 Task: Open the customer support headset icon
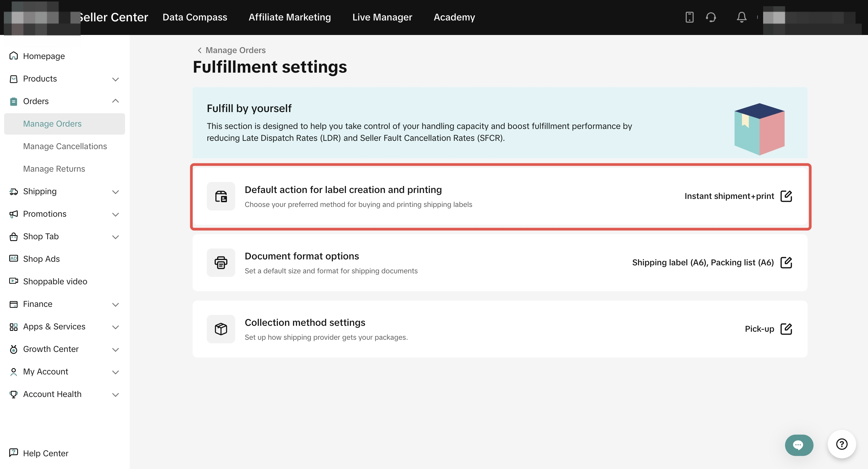pos(711,17)
